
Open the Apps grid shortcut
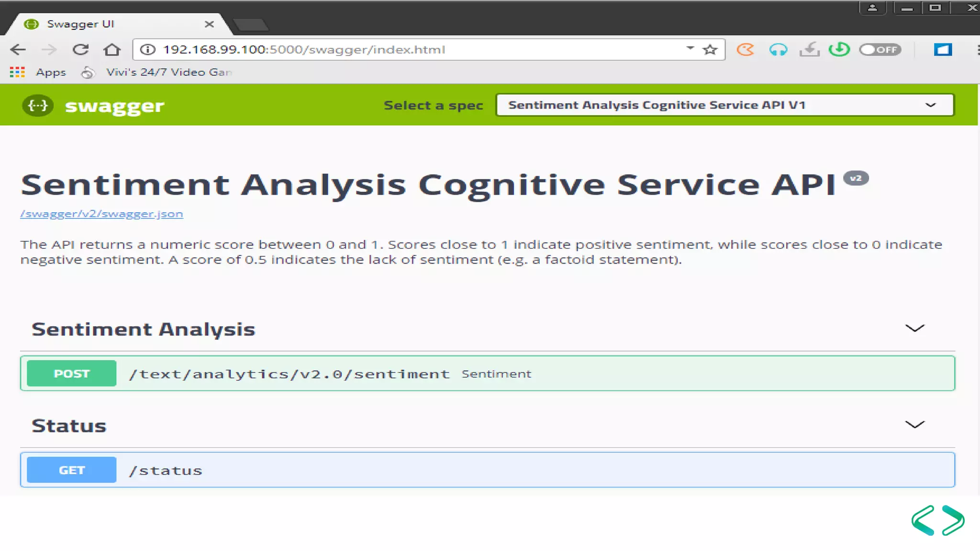coord(17,72)
